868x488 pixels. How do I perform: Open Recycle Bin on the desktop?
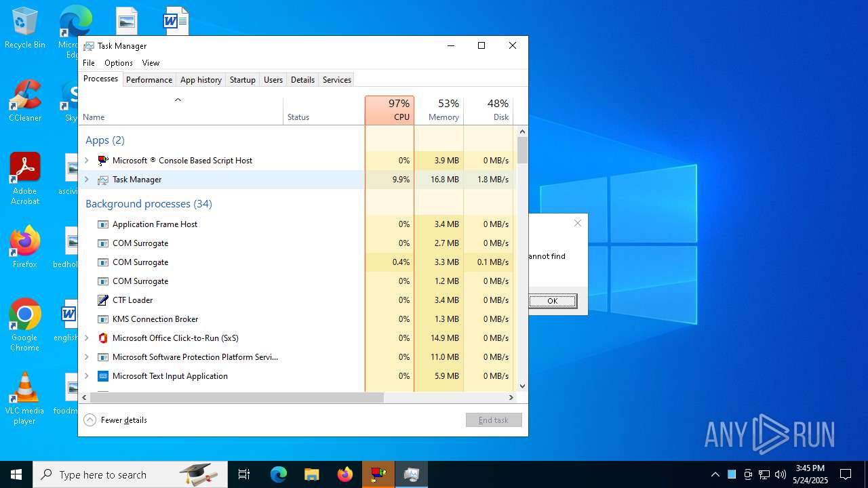(25, 28)
